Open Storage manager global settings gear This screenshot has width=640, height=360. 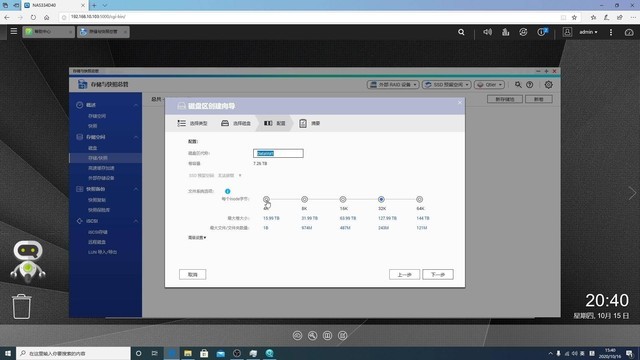549,84
